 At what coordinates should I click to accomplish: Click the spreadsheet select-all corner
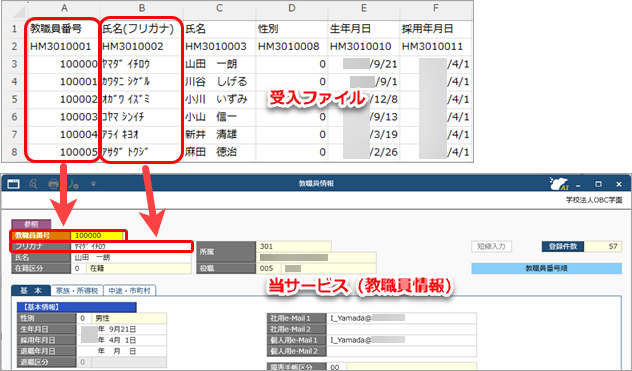click(x=15, y=10)
